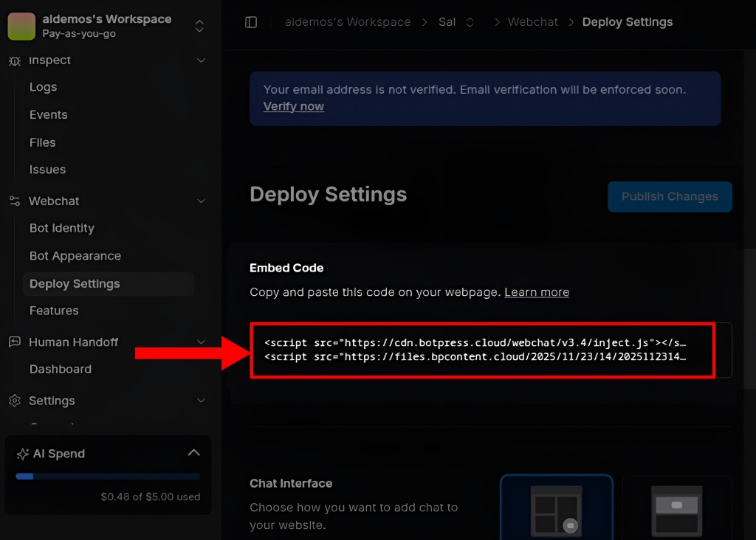Open Events in sidebar
The image size is (756, 540).
click(48, 114)
